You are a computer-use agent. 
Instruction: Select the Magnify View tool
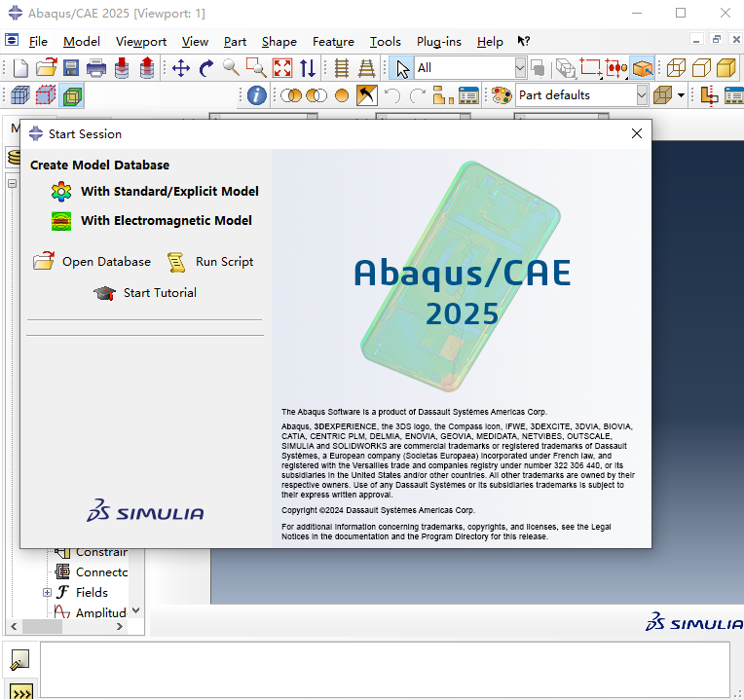coord(232,68)
